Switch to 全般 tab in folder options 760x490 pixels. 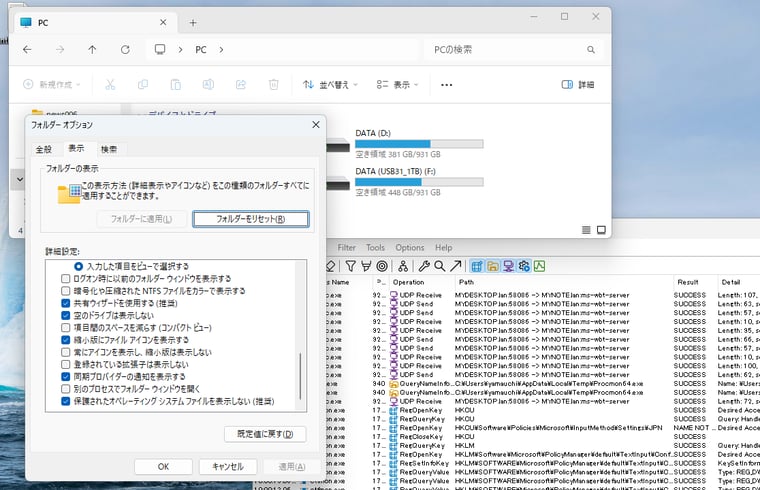44,149
